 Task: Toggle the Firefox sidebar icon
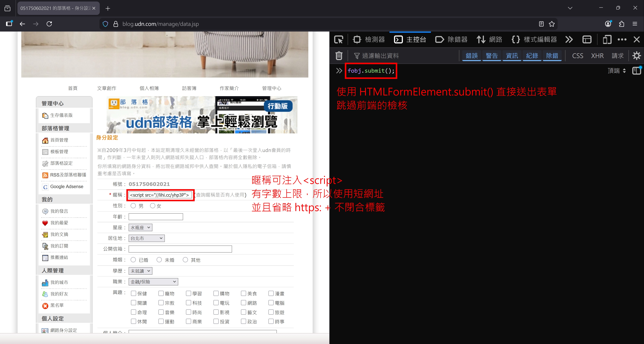9,24
